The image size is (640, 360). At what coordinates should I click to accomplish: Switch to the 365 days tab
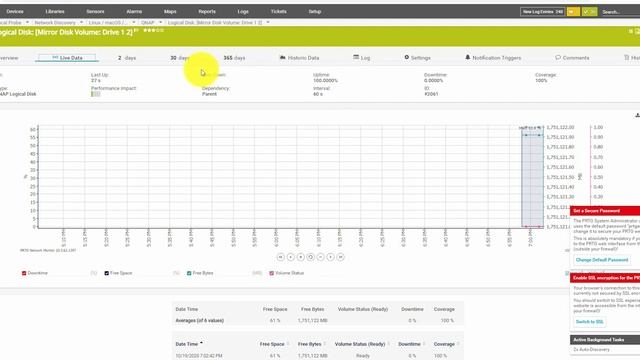234,58
